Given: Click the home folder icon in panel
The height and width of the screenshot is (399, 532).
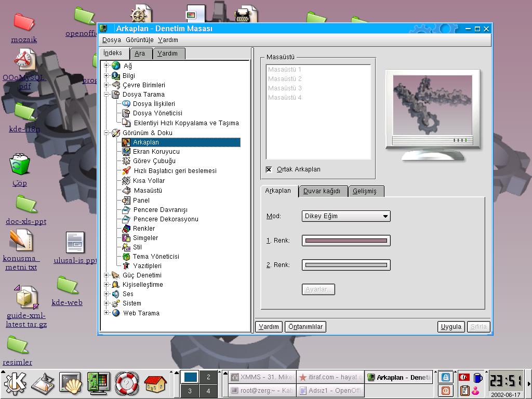Looking at the screenshot, I should pyautogui.click(x=155, y=384).
